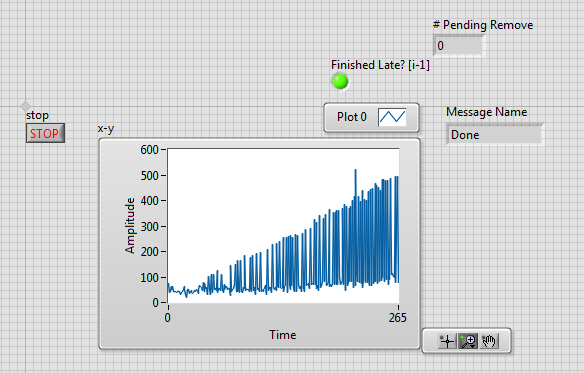
Task: Click the Message Name field showing Done
Action: (494, 135)
